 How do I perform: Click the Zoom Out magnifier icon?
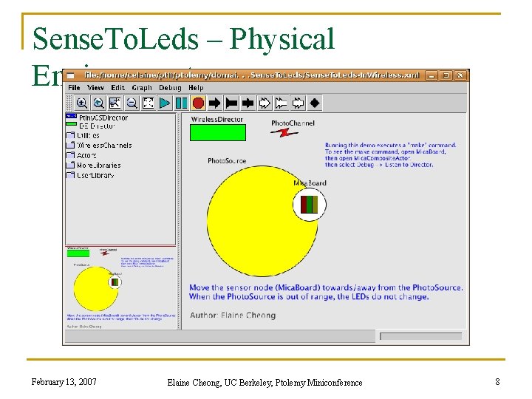tap(132, 103)
